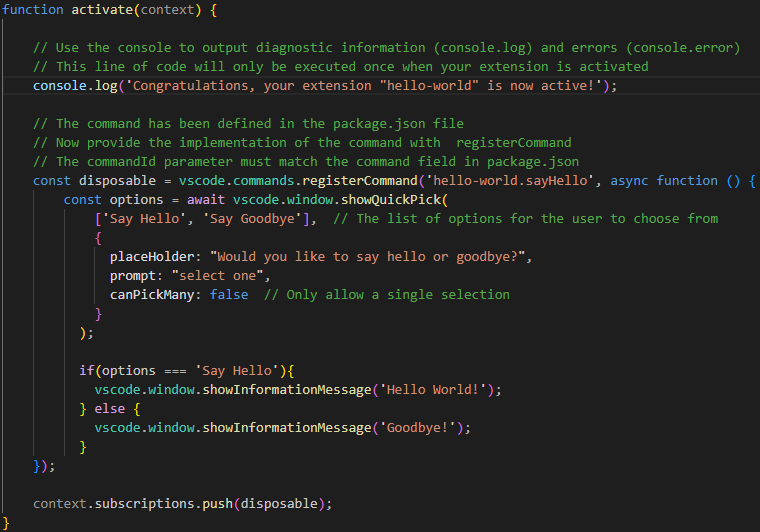Click the string 'Congratulations, your extension' in console.log
Screen dimensions: 760x532
(364, 86)
